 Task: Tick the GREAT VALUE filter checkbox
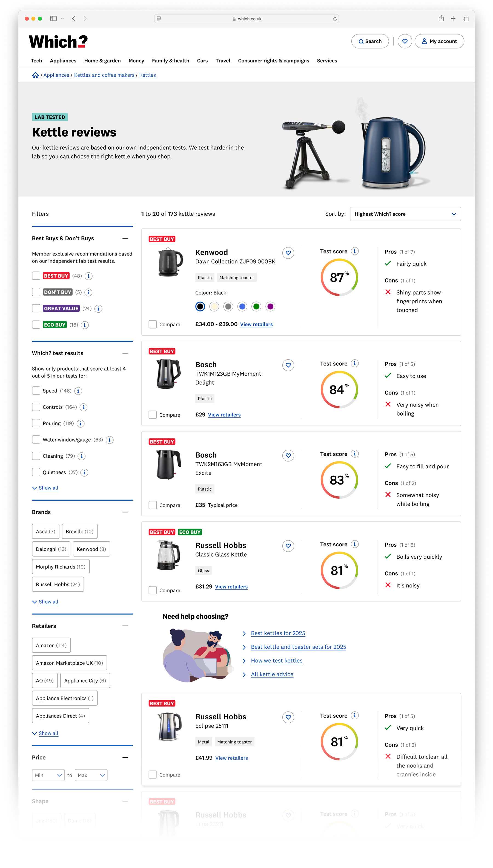[x=36, y=308]
